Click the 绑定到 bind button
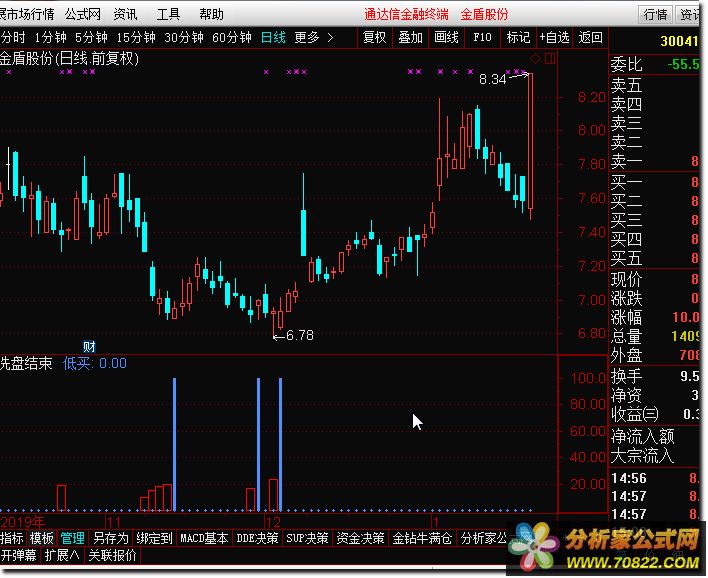The width and height of the screenshot is (708, 578). coord(154,538)
